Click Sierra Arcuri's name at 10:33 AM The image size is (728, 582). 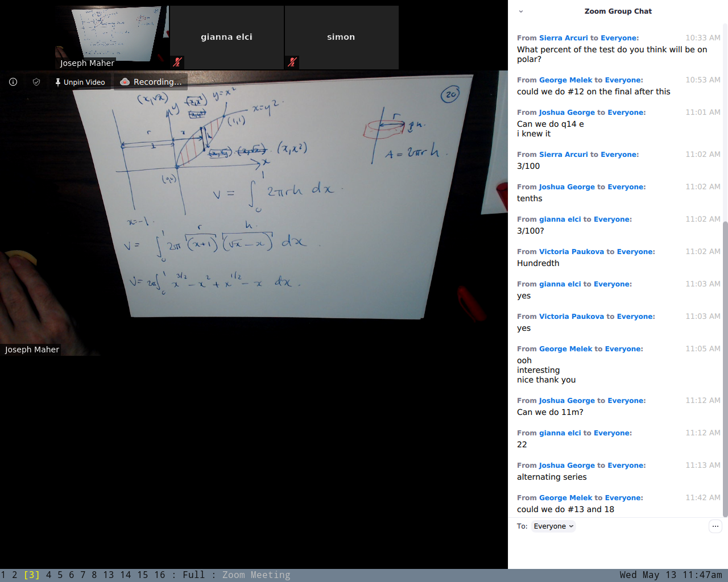563,38
